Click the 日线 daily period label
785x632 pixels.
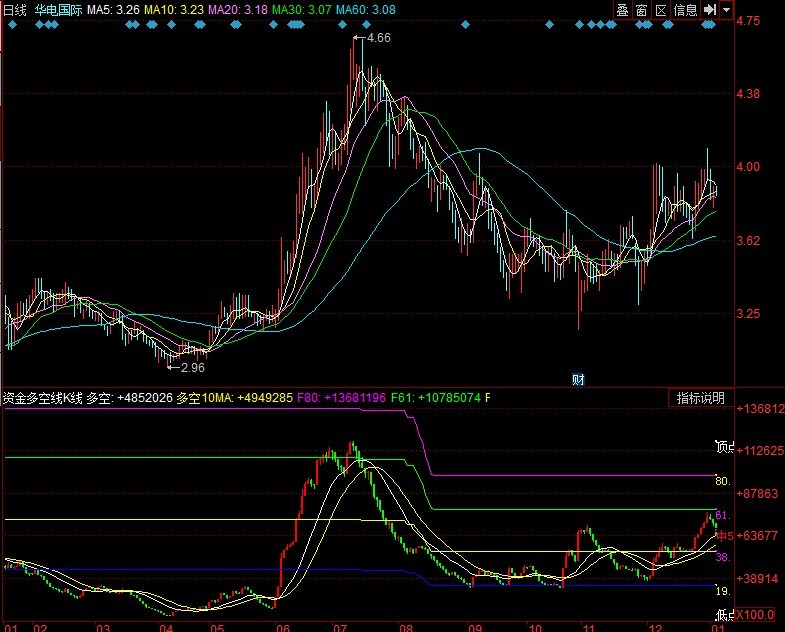[x=15, y=10]
